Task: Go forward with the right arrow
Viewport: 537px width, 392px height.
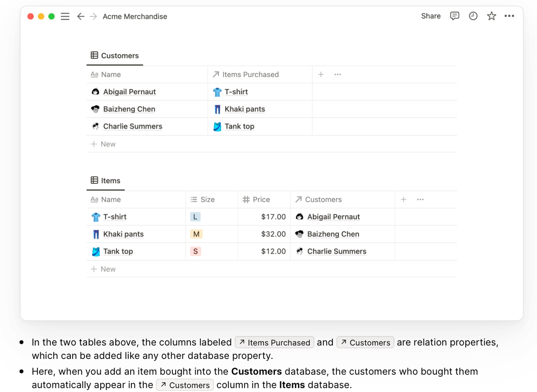Action: click(x=93, y=16)
